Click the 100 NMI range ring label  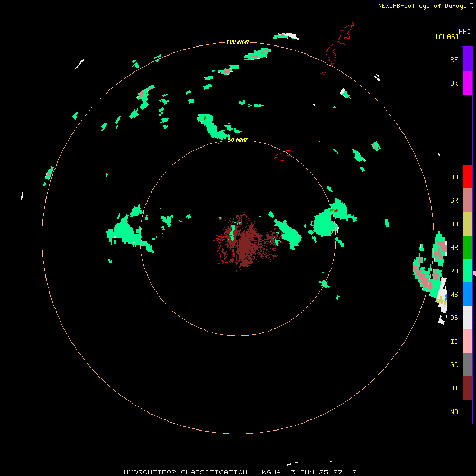[237, 42]
